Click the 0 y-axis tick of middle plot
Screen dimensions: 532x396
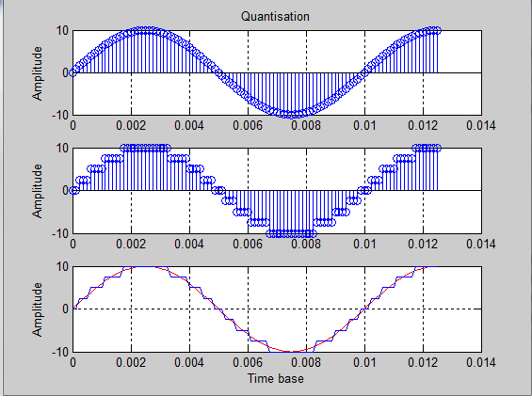point(66,191)
